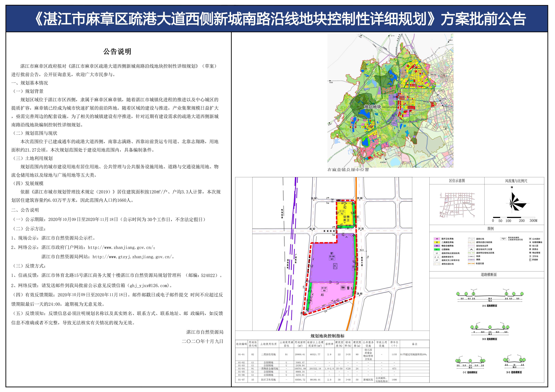Click the pink A5 swatch in the legend
Image resolution: width=555 pixels, height=392 pixels.
pyautogui.click(x=437, y=239)
